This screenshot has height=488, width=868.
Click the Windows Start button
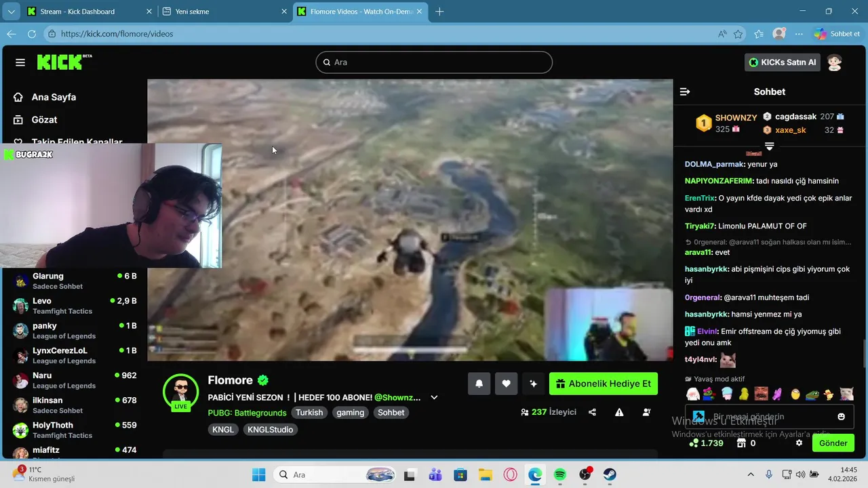click(x=259, y=474)
